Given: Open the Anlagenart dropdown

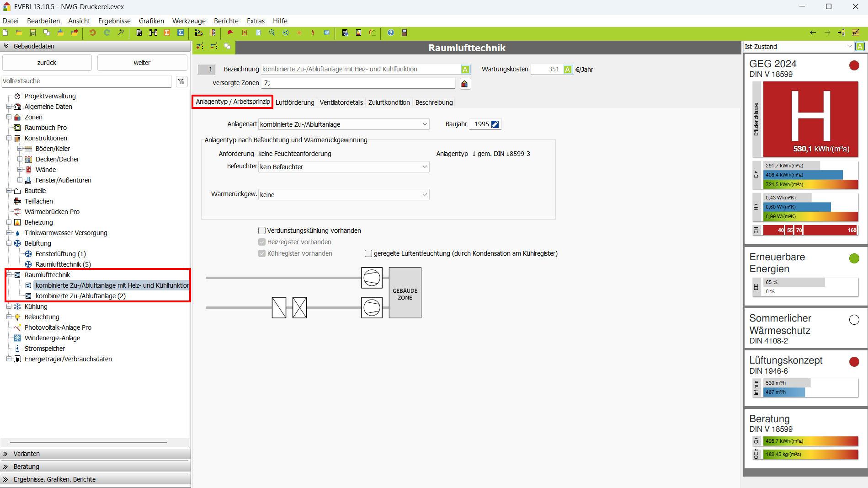Looking at the screenshot, I should (344, 124).
